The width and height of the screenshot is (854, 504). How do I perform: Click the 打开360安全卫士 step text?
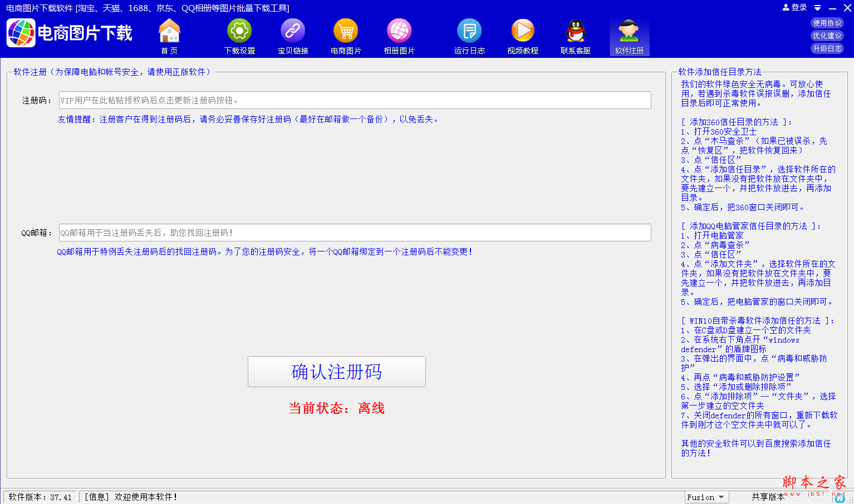coord(719,131)
